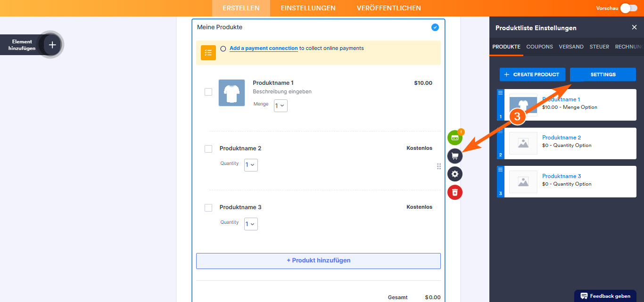
Task: Close the Produktliste Einstellungen panel
Action: 634,27
